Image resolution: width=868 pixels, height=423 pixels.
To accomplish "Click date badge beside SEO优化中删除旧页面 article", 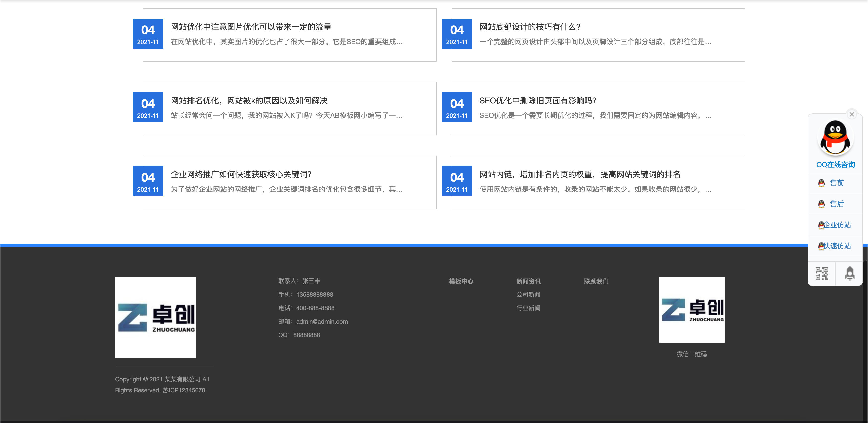I will pyautogui.click(x=457, y=107).
